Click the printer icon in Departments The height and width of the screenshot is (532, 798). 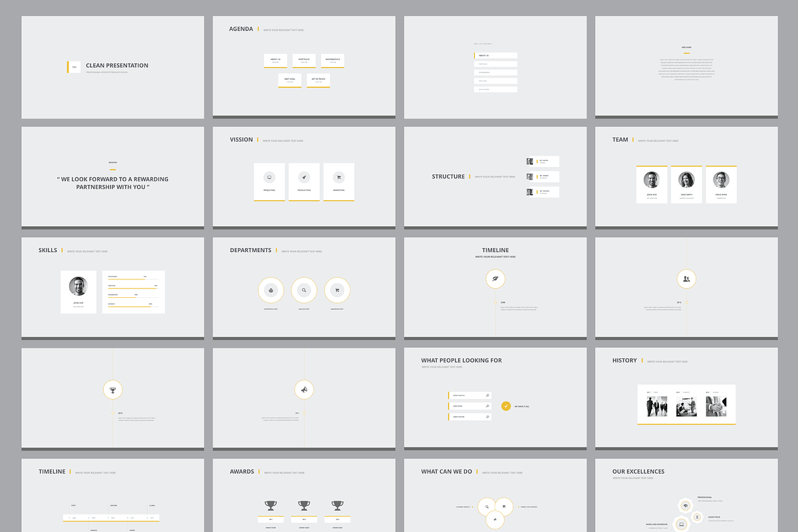click(x=271, y=290)
